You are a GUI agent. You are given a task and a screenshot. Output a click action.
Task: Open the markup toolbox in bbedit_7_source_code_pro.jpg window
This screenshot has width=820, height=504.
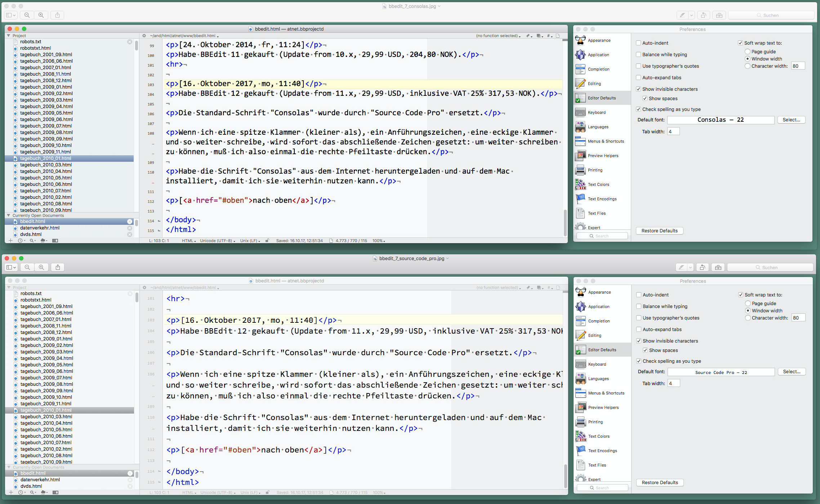[x=718, y=267]
